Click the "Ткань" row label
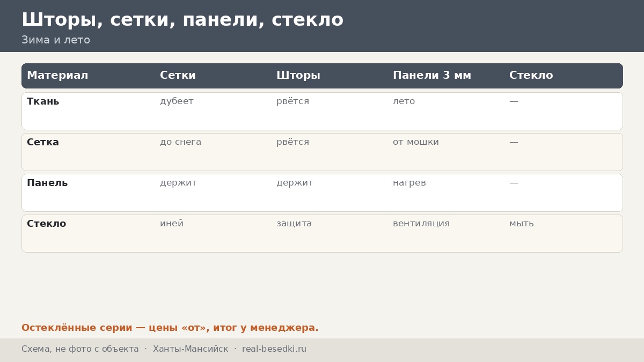The image size is (644, 362). [43, 101]
